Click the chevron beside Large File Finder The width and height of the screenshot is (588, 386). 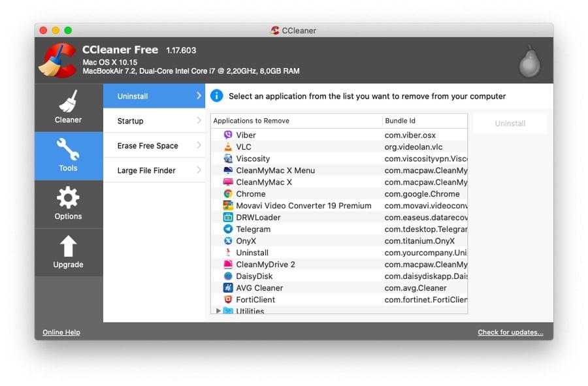(x=199, y=170)
